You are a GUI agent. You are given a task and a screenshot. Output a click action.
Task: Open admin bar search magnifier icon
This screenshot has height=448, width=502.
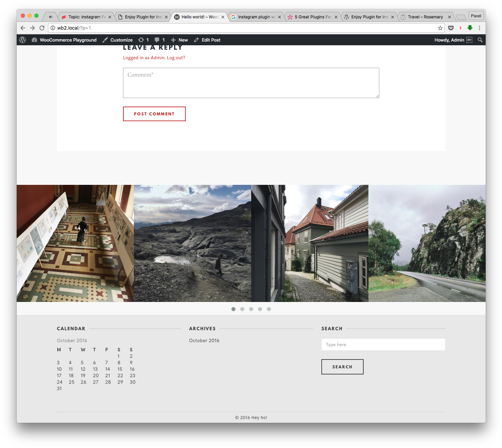coord(480,40)
